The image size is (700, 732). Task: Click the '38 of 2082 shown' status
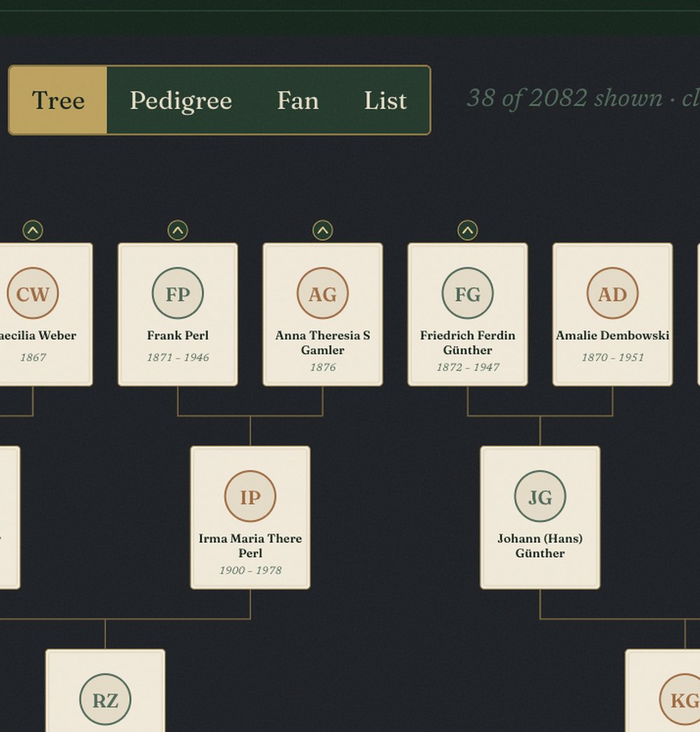tap(565, 99)
